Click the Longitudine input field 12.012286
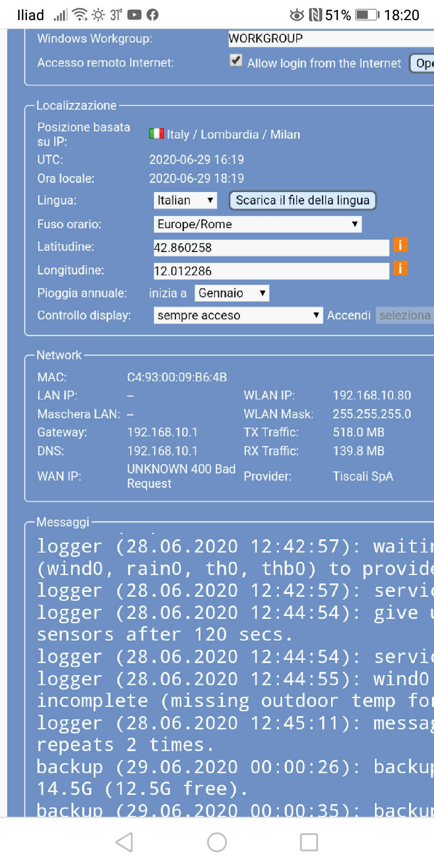The height and width of the screenshot is (868, 434). 271,271
